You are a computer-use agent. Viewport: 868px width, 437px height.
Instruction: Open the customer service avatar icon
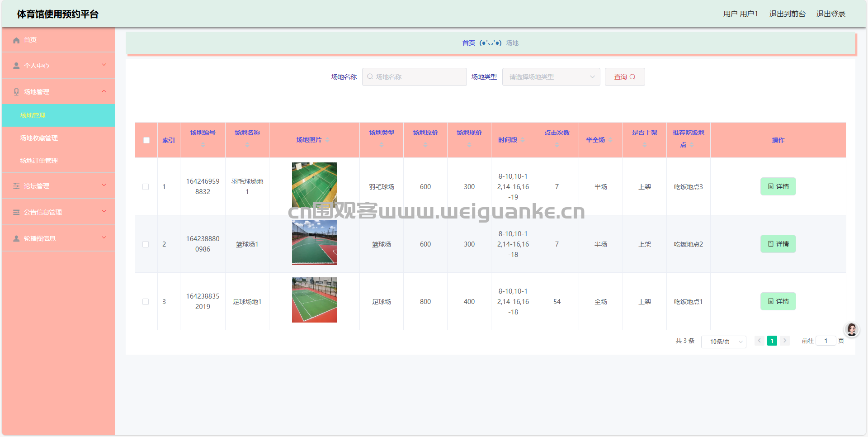click(x=852, y=330)
